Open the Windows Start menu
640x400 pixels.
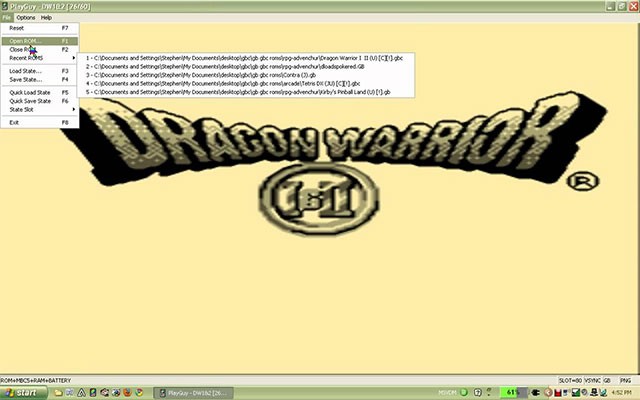(23, 393)
